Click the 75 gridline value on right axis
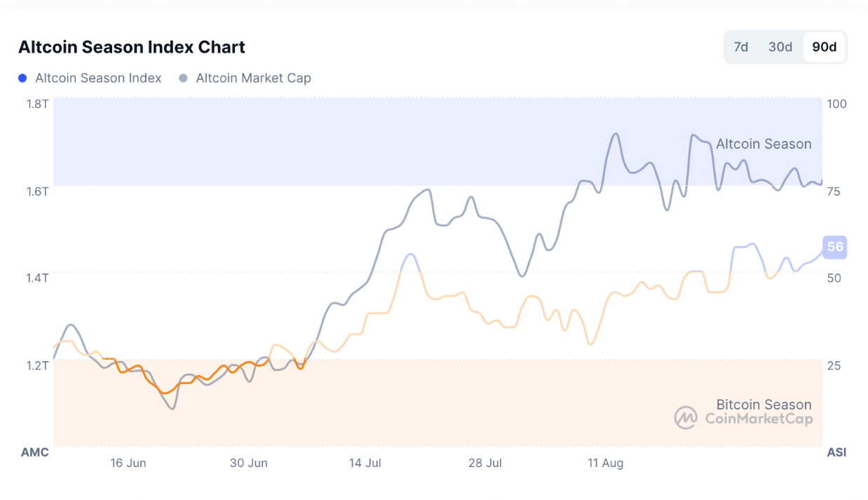The image size is (868, 500). pyautogui.click(x=834, y=191)
